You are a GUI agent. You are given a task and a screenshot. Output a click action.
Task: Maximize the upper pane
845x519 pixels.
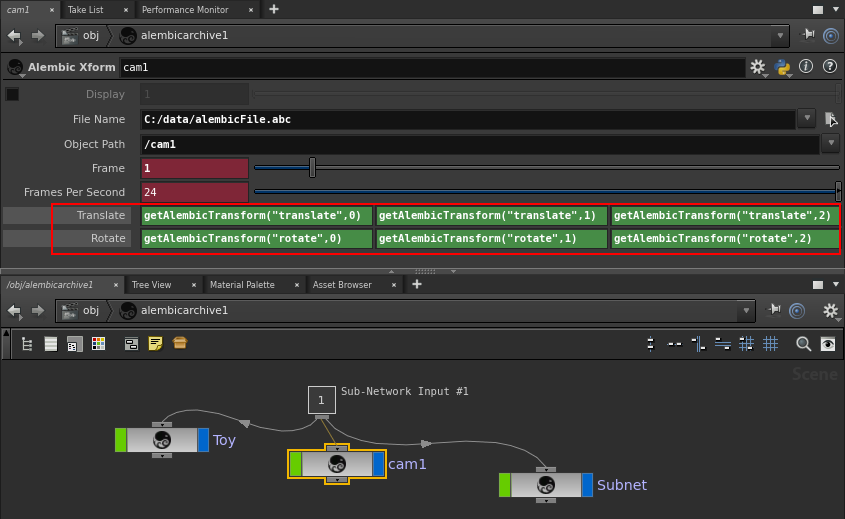point(818,10)
